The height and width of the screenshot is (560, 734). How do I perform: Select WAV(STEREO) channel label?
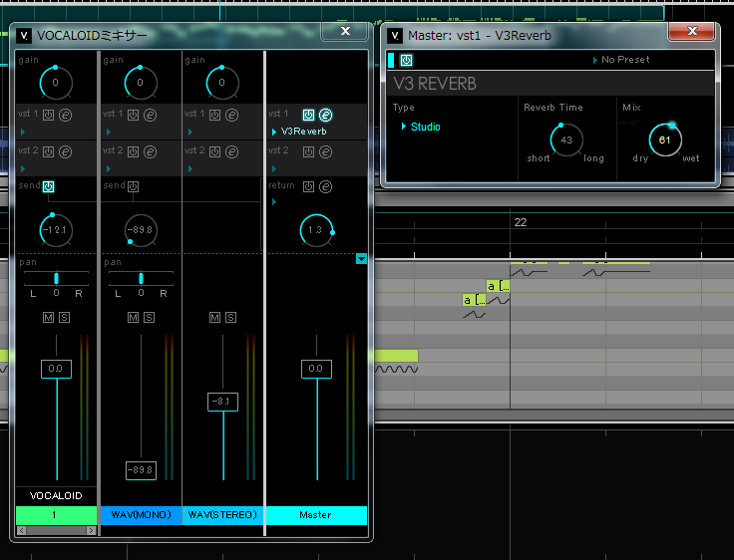[x=222, y=515]
